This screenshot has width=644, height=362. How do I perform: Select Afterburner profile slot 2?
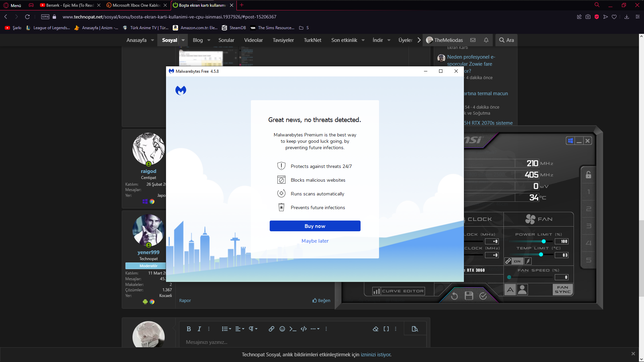[588, 209]
